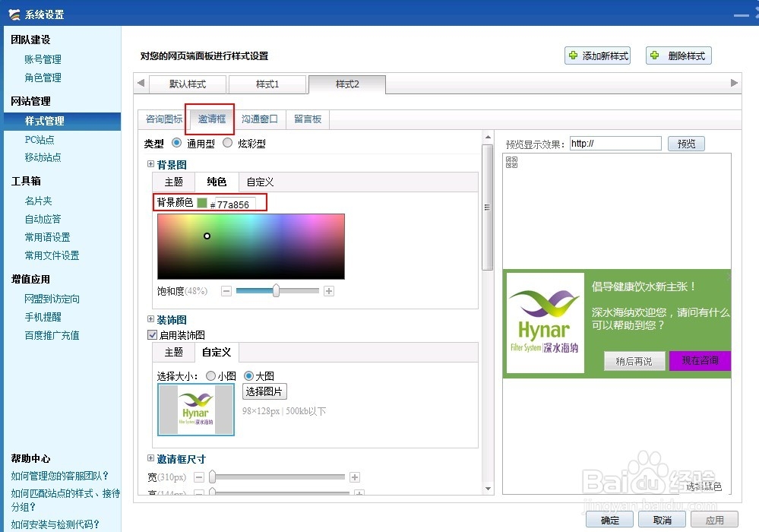Click the minus icon on the 饱和度 slider
Image resolution: width=759 pixels, height=532 pixels.
click(x=226, y=290)
